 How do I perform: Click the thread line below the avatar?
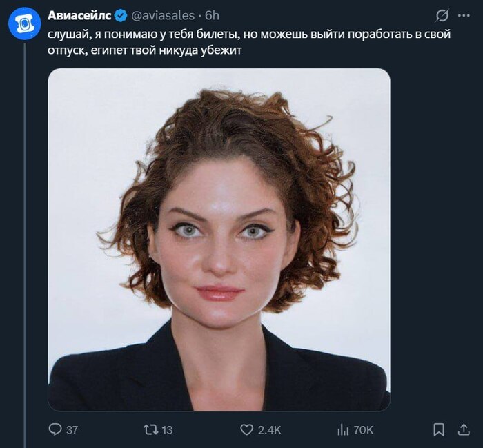coord(25,242)
